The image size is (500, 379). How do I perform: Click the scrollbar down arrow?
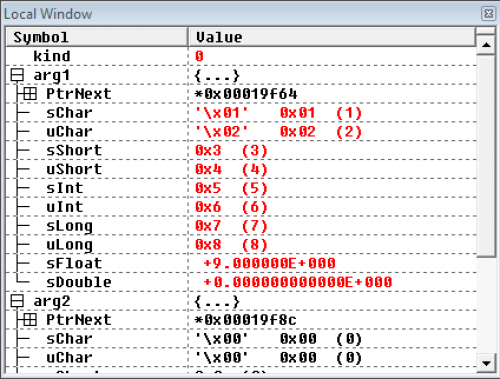[x=486, y=363]
